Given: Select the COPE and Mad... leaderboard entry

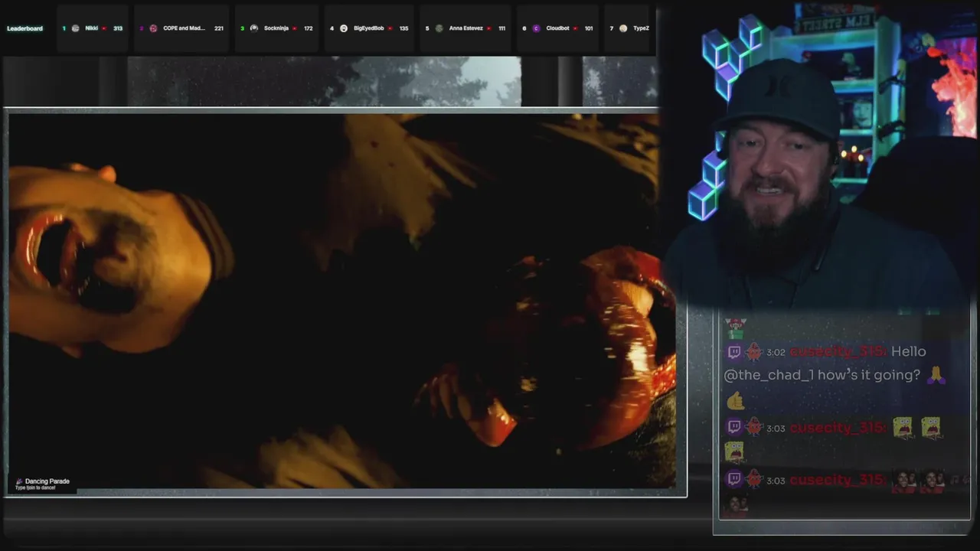Looking at the screenshot, I should pos(184,28).
